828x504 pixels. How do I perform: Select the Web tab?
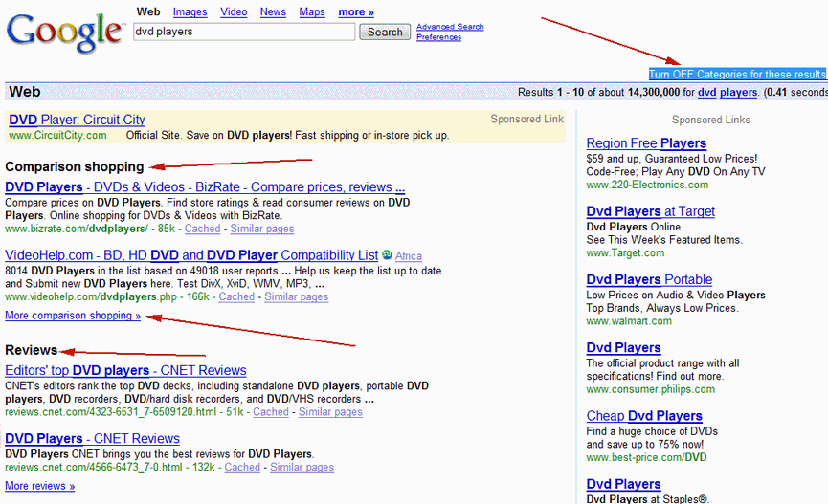148,11
